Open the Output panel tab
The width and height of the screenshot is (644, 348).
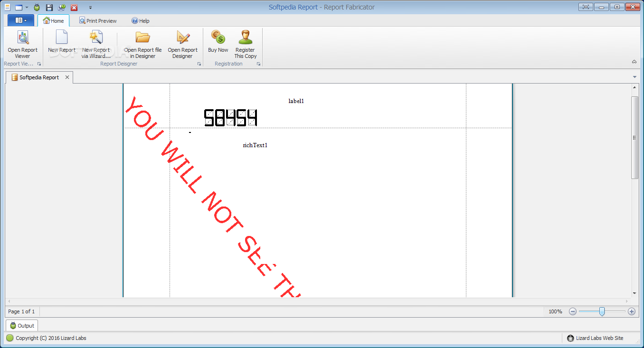22,326
